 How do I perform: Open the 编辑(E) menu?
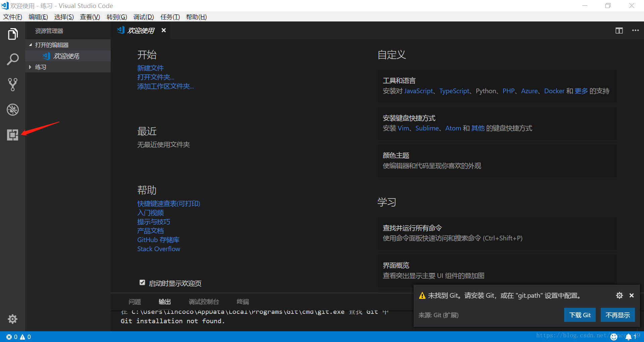click(38, 17)
